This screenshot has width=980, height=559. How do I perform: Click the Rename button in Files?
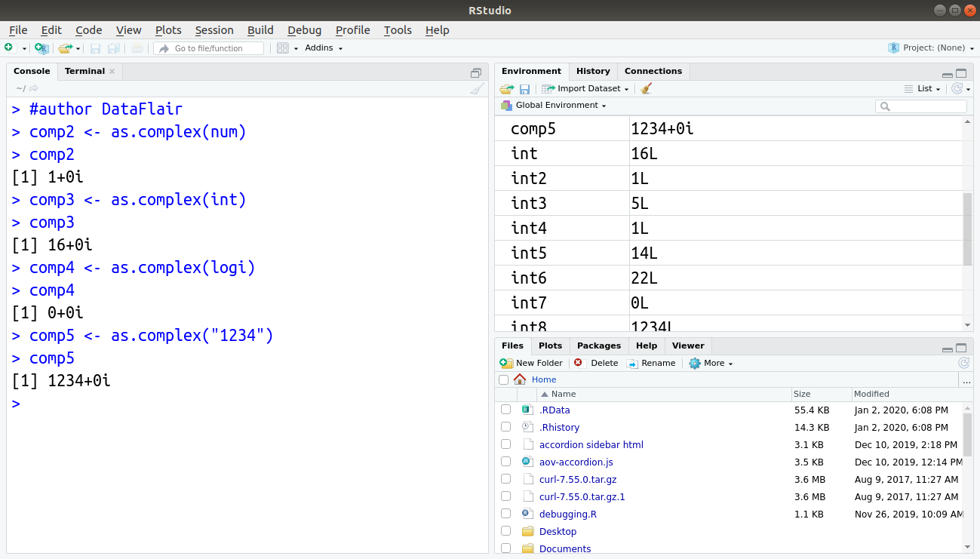pos(651,363)
